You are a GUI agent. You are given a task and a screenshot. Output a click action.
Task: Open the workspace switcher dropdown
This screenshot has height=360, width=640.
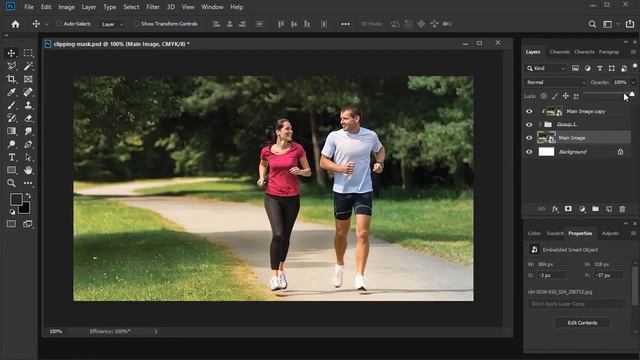coord(610,24)
